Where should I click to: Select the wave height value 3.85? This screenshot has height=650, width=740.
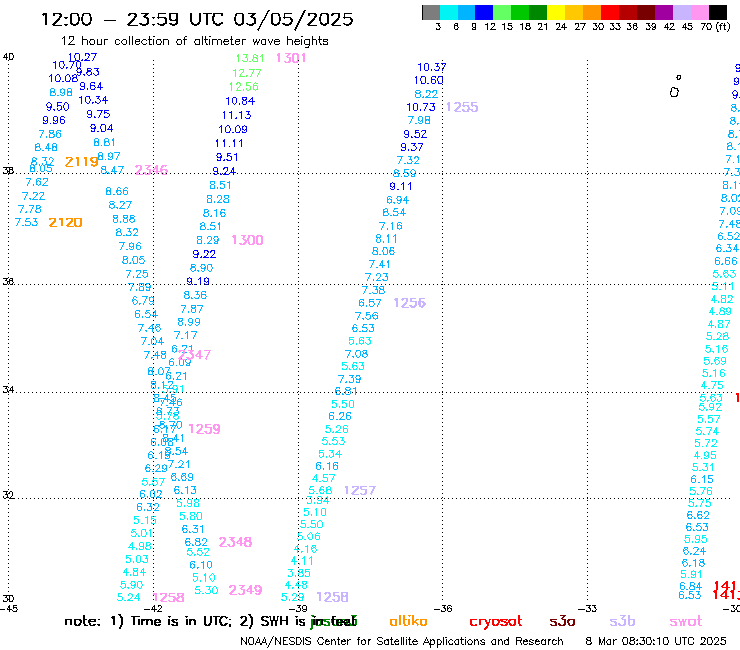[299, 573]
